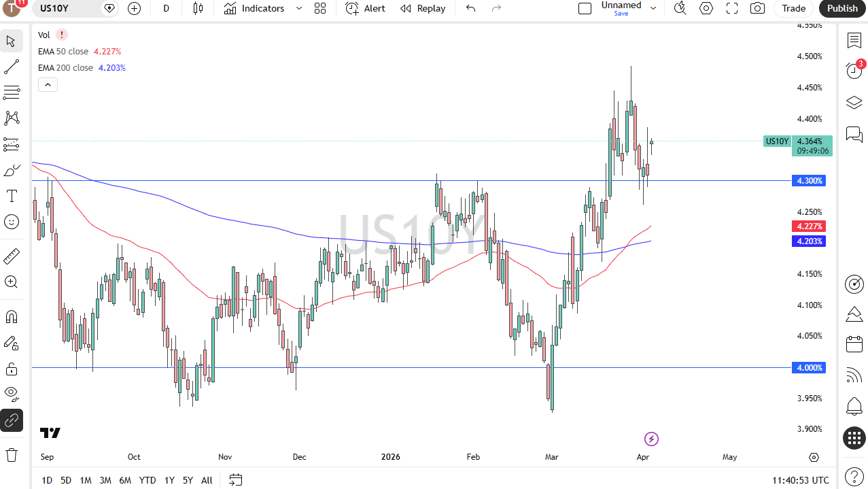
Task: Select the text annotation tool
Action: point(12,196)
